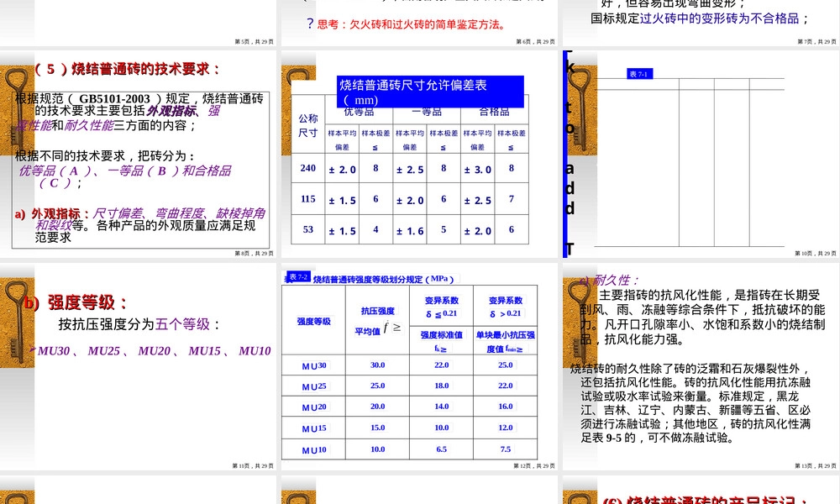
Task: Click the MU10 row label in table 7-2
Action: tap(314, 450)
